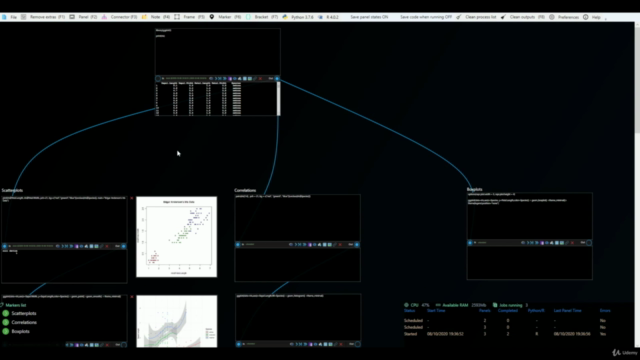Select the Frame (F5) tool
Image resolution: width=640 pixels, height=360 pixels.
[x=189, y=17]
